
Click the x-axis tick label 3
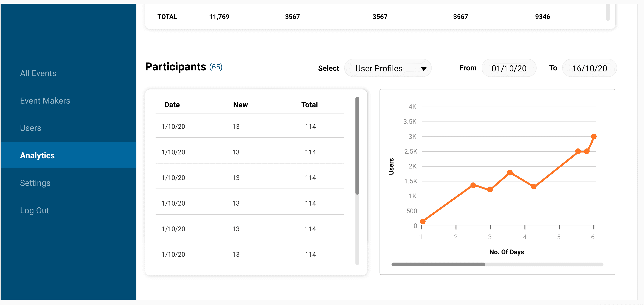pyautogui.click(x=490, y=237)
